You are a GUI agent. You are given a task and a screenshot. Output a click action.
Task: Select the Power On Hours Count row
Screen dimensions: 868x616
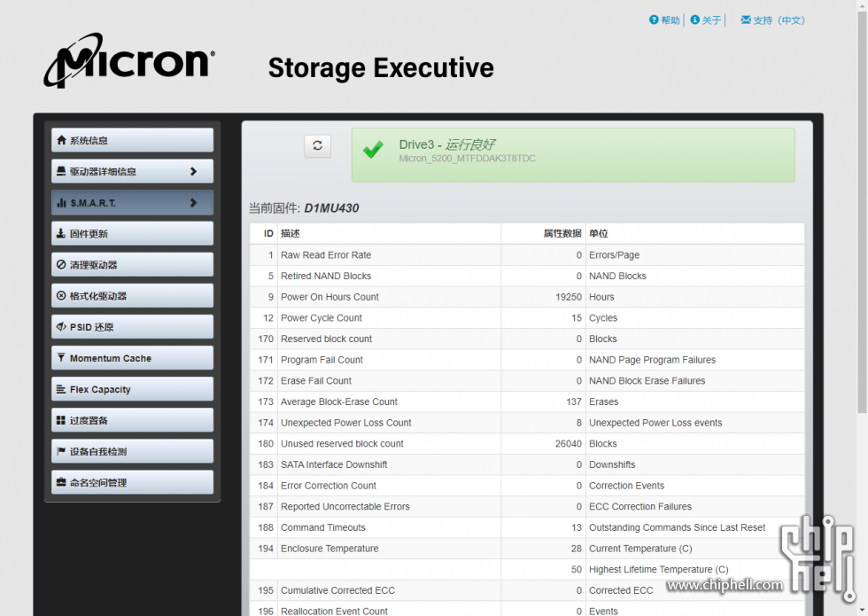coord(527,297)
